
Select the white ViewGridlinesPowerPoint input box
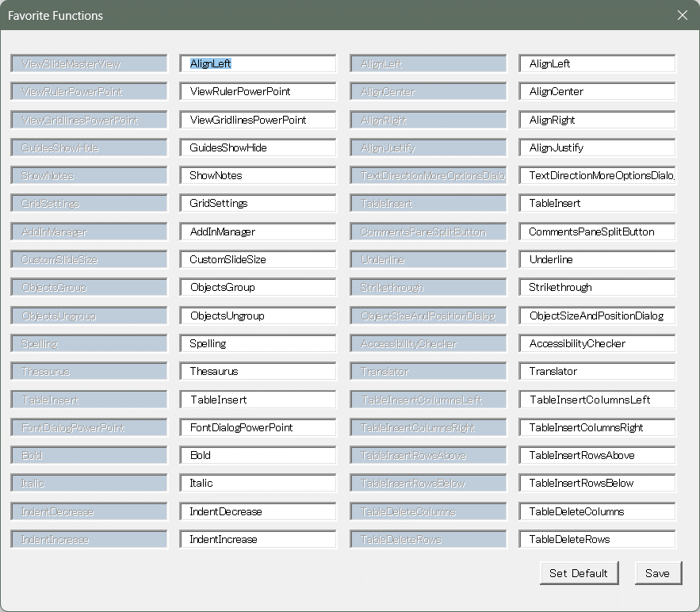click(258, 120)
